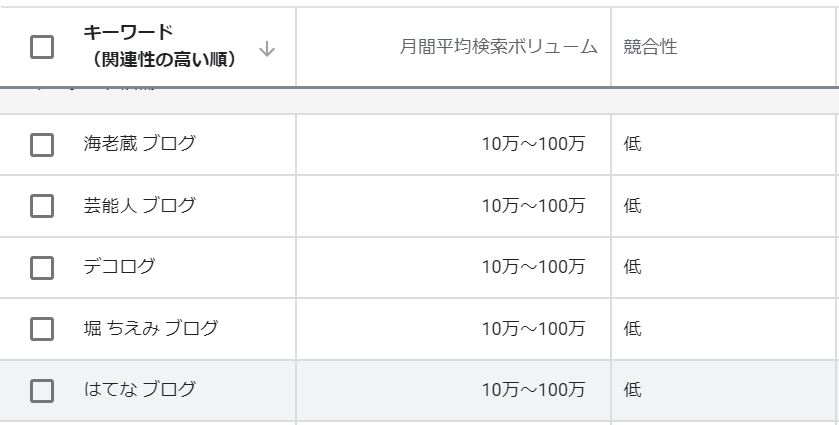
Task: Open the 海老蔵 ブログ keyword text
Action: pyautogui.click(x=140, y=144)
